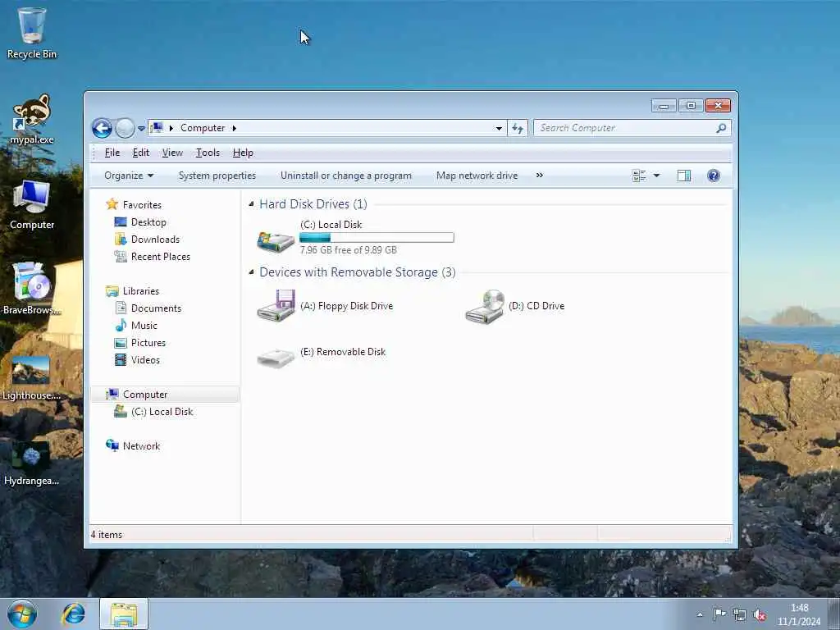Open view options dropdown arrow
840x630 pixels.
pyautogui.click(x=657, y=176)
